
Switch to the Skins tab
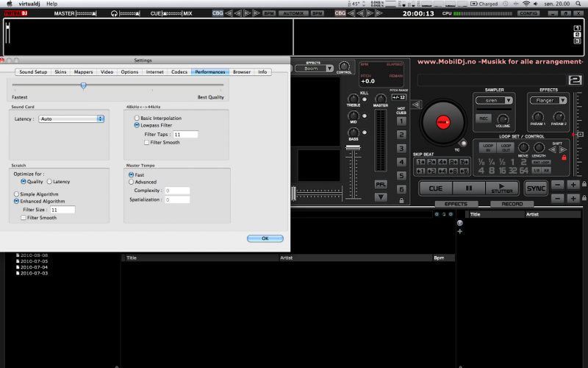click(60, 71)
